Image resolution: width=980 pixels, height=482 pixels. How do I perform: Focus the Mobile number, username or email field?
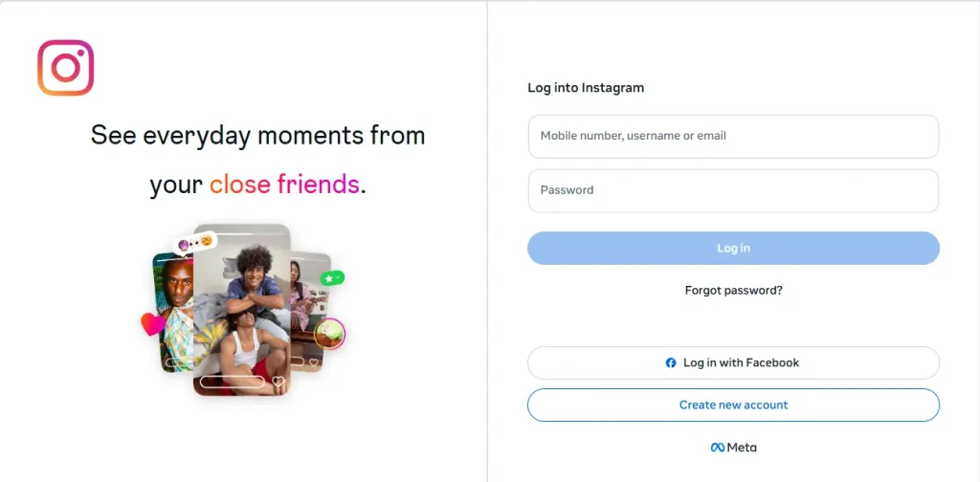[x=733, y=136]
